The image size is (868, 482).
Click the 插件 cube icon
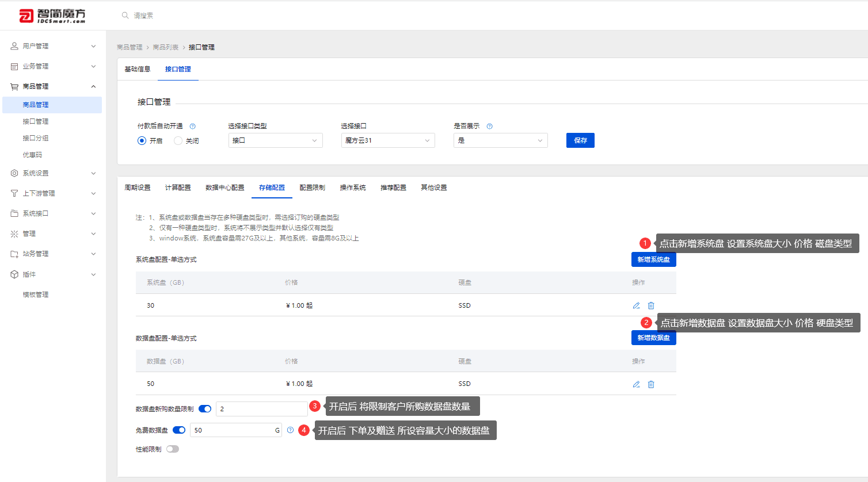[x=14, y=274]
